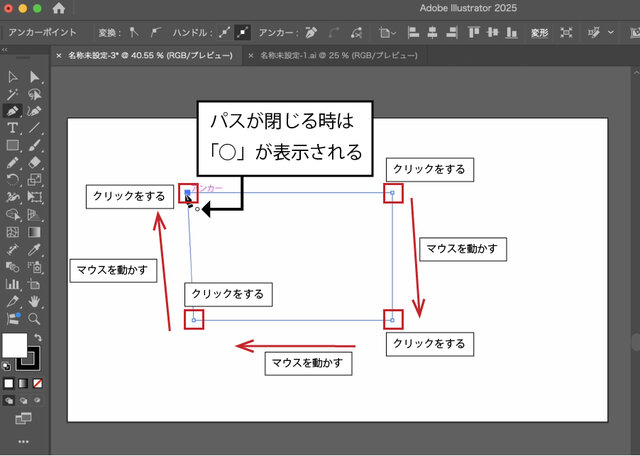
Task: Select the Eraser tool
Action: pyautogui.click(x=35, y=163)
